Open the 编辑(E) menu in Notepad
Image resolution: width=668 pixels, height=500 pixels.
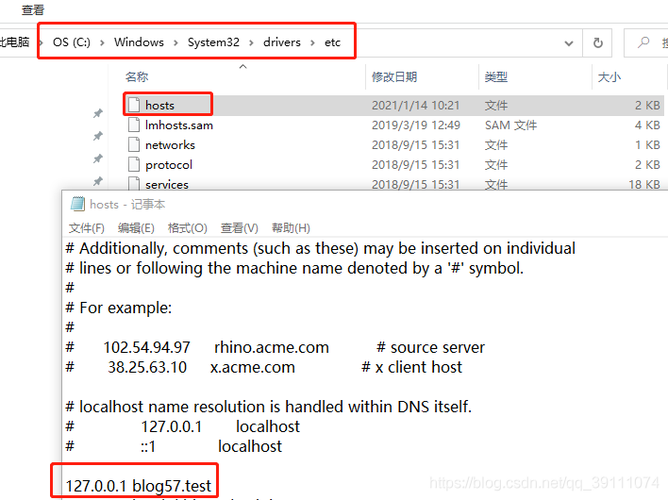[136, 228]
